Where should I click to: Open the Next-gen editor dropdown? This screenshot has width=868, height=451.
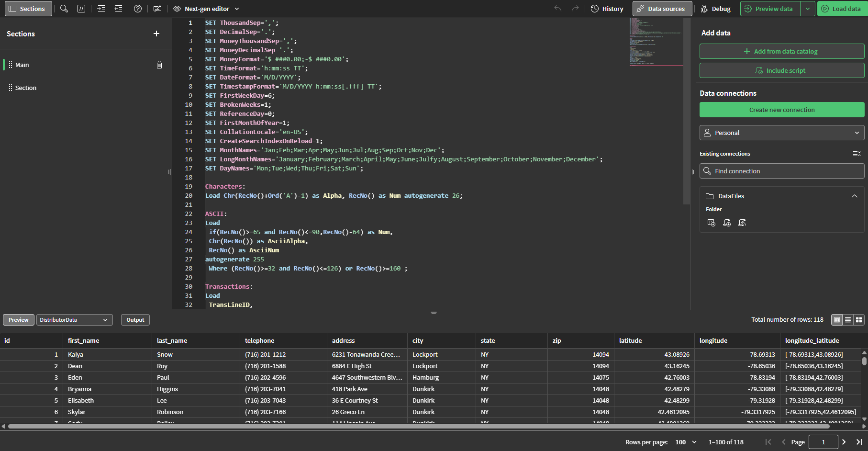[206, 9]
